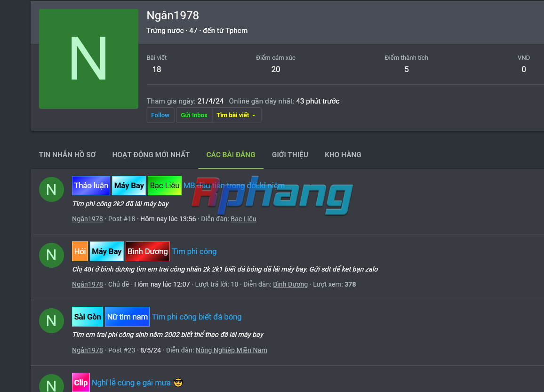
Task: Click avatar icon beside the Bạc Liêu post
Action: pyautogui.click(x=51, y=189)
